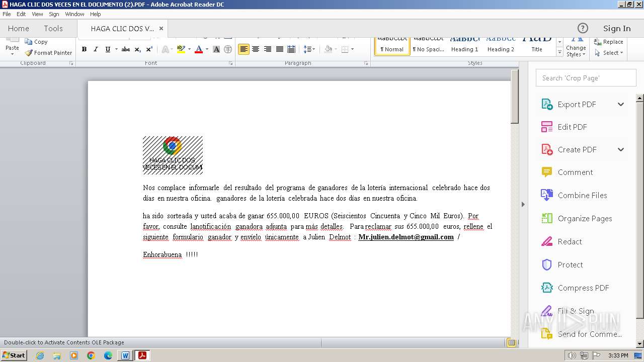This screenshot has width=644, height=362.
Task: Click the Distributed alignment icon
Action: click(291, 49)
